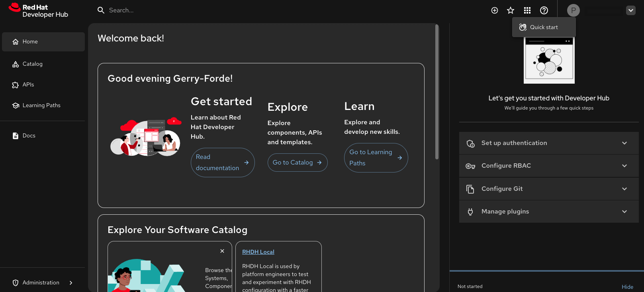Click the Read documentation button

coord(222,163)
